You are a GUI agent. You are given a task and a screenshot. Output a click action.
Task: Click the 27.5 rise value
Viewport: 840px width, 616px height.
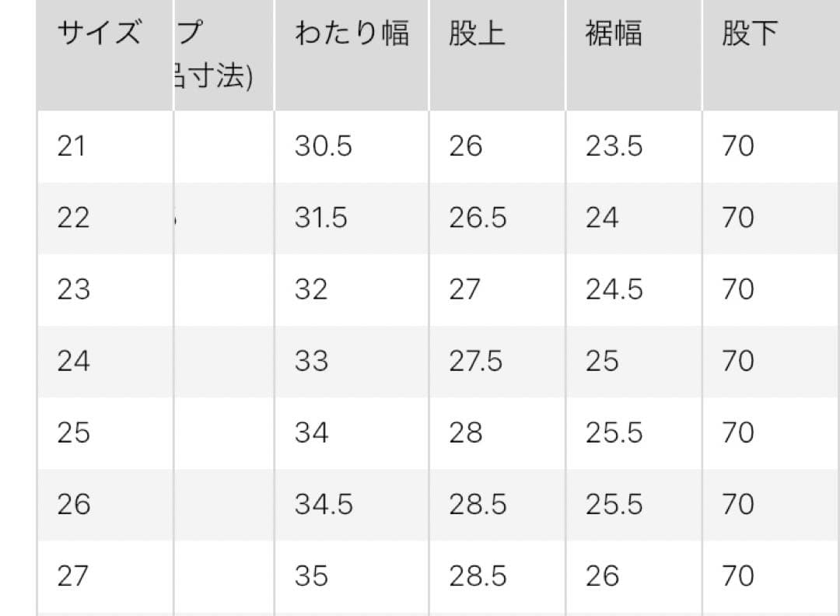pos(476,362)
